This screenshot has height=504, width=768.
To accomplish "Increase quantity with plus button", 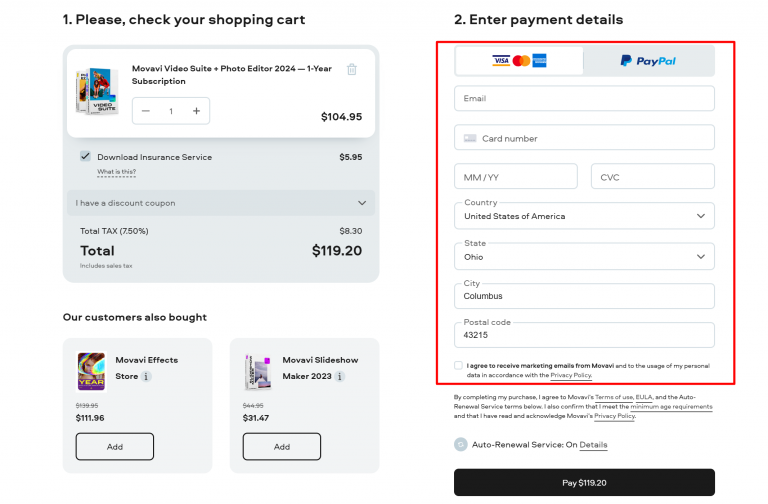I will pyautogui.click(x=196, y=111).
